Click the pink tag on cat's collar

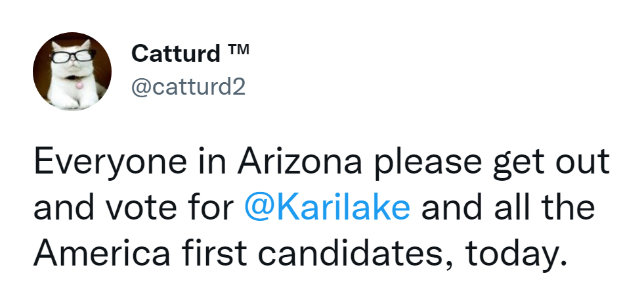pyautogui.click(x=79, y=85)
